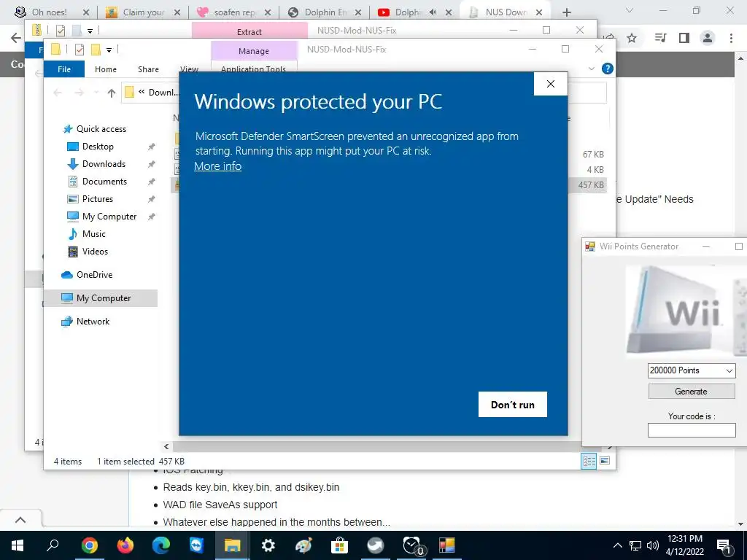
Task: Open Explorer Help question mark icon
Action: click(608, 69)
